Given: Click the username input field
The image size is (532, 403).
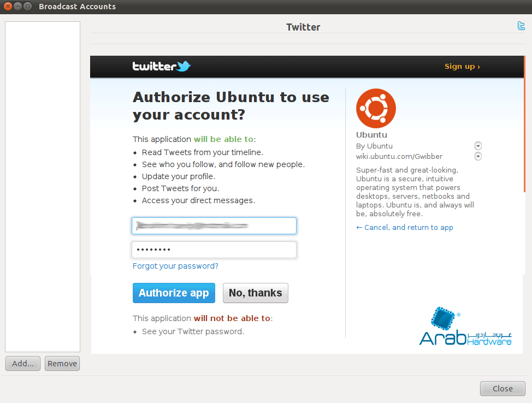Looking at the screenshot, I should (x=214, y=226).
